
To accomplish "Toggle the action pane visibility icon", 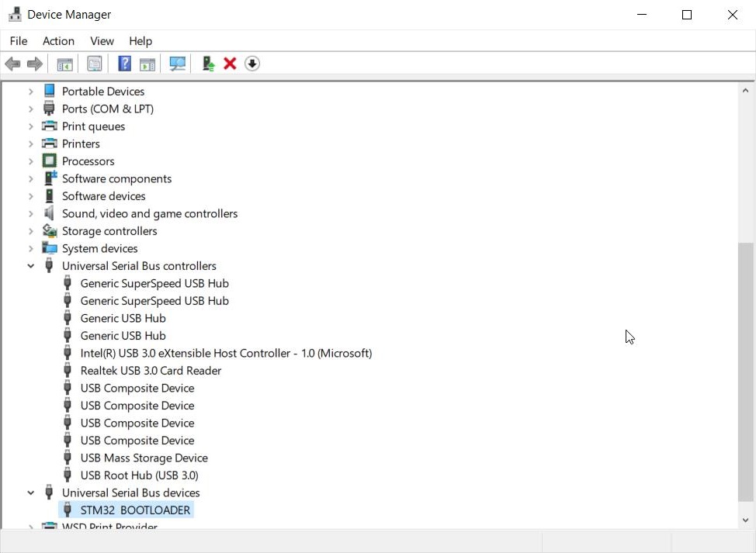I will pos(147,64).
